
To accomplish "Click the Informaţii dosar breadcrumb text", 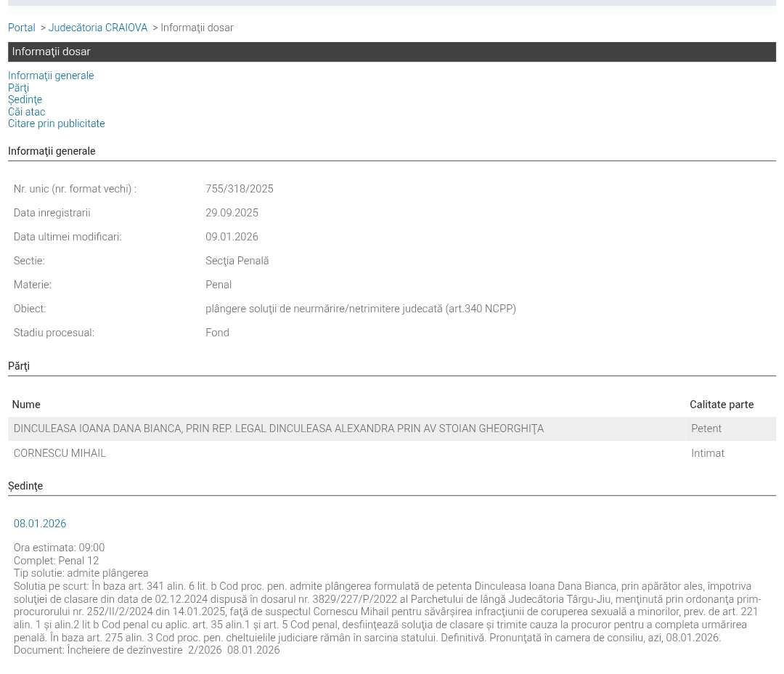I will (197, 28).
